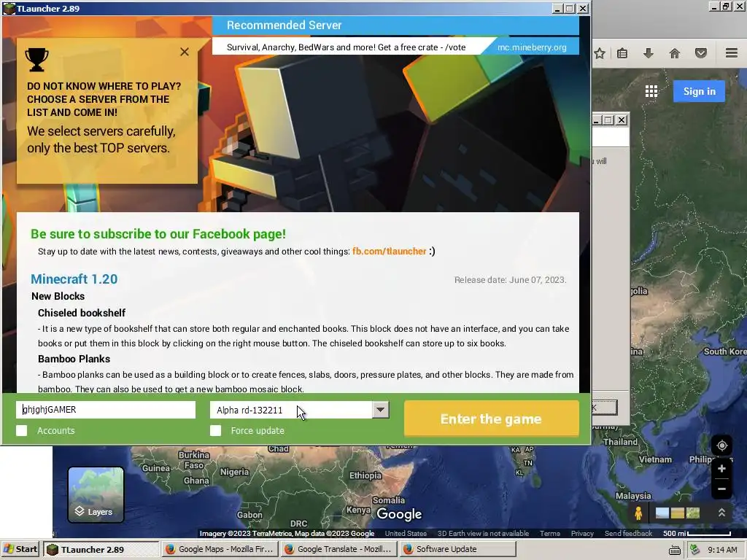The image size is (747, 560).
Task: Switch to TLauncher 2.89 taskbar button
Action: coord(101,549)
